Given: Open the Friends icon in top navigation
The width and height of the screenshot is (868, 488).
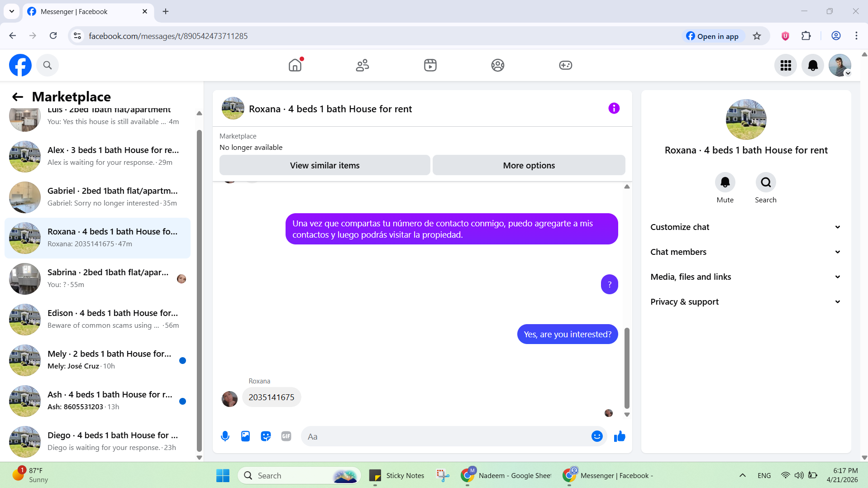Looking at the screenshot, I should pos(362,65).
